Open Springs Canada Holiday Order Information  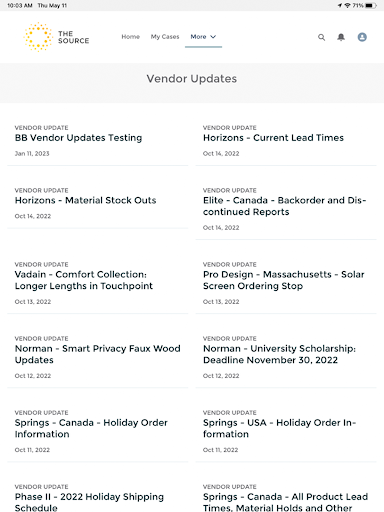click(x=91, y=428)
